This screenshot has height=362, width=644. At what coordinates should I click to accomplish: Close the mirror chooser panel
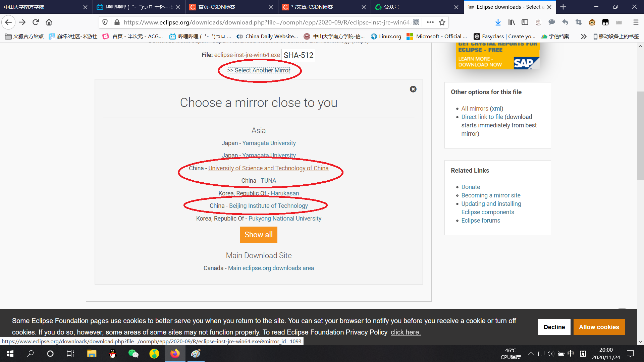coord(413,89)
